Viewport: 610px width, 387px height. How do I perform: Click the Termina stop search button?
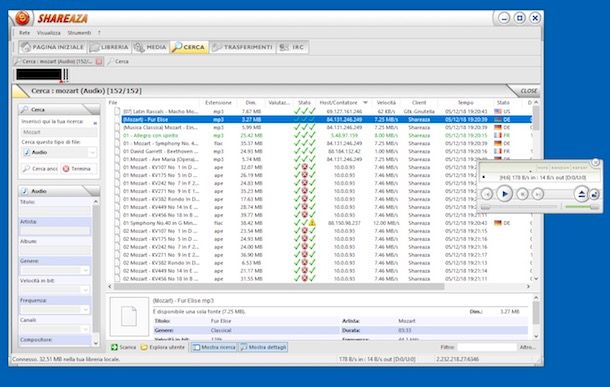click(77, 169)
